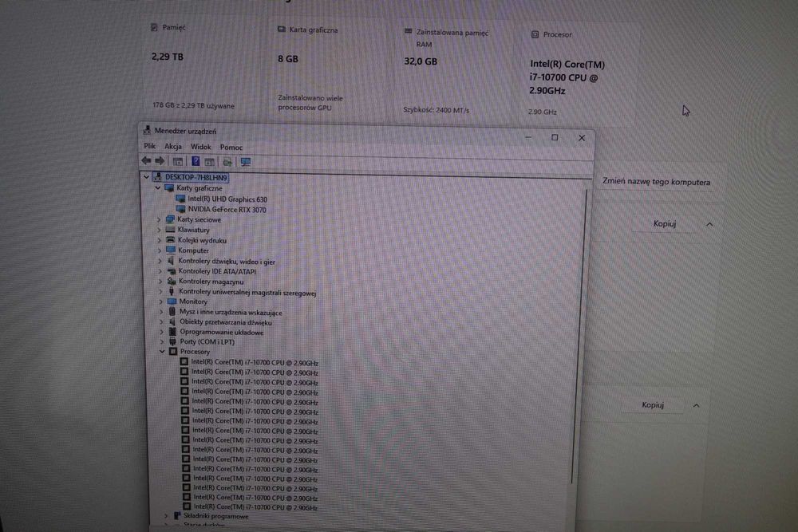798x532 pixels.
Task: Select the Porty (COM i LPT) label
Action: (207, 341)
